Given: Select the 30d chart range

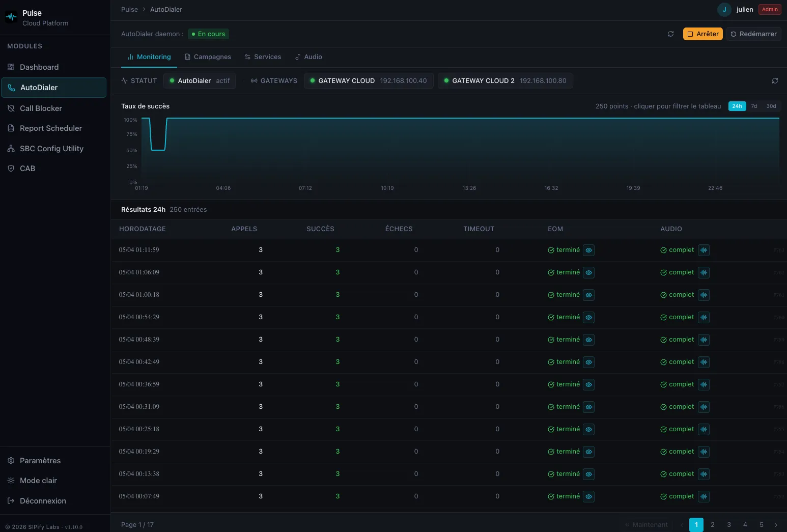Looking at the screenshot, I should [771, 106].
